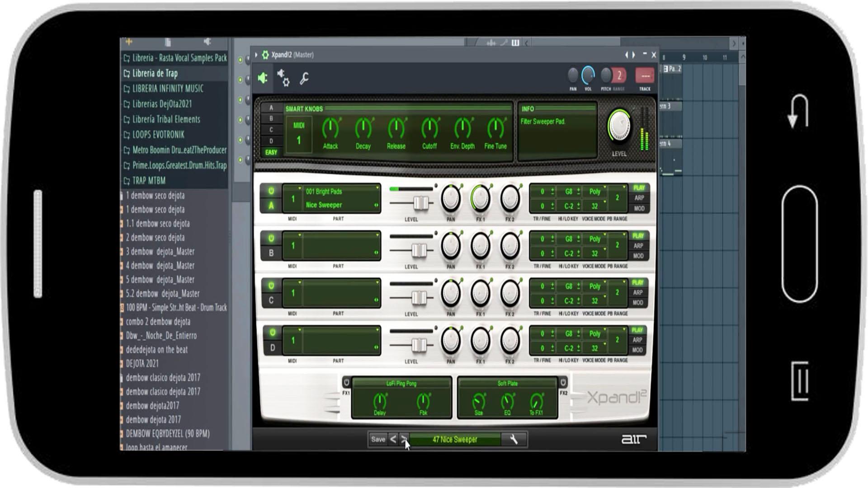Open the plugin menu arrow left of Xpand!2 title
The width and height of the screenshot is (868, 488).
(256, 55)
